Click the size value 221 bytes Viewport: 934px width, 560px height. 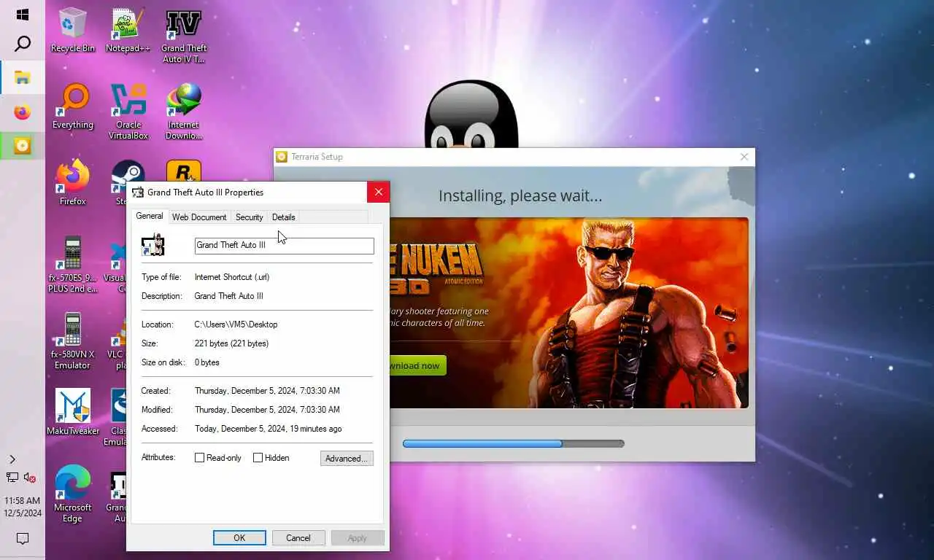(231, 343)
